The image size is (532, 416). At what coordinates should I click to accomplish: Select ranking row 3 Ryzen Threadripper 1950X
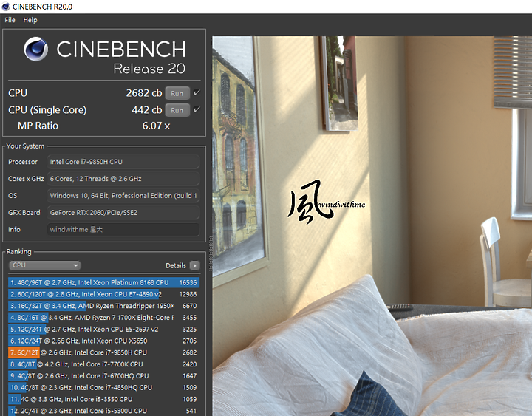(x=103, y=306)
